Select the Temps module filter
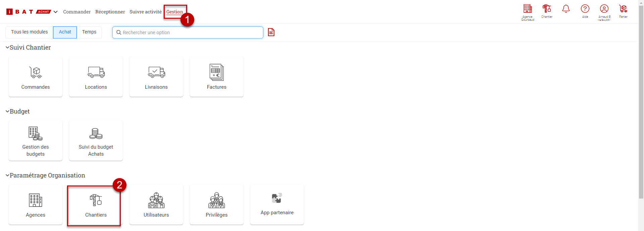The image size is (644, 231). [x=89, y=32]
